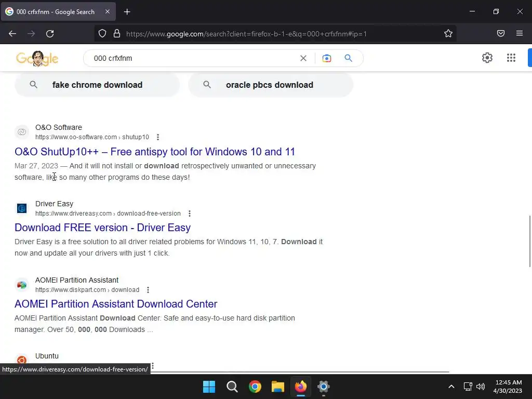Viewport: 532px width, 399px height.
Task: Close the '000 crfxfnm - Google Search' tab
Action: pyautogui.click(x=107, y=12)
